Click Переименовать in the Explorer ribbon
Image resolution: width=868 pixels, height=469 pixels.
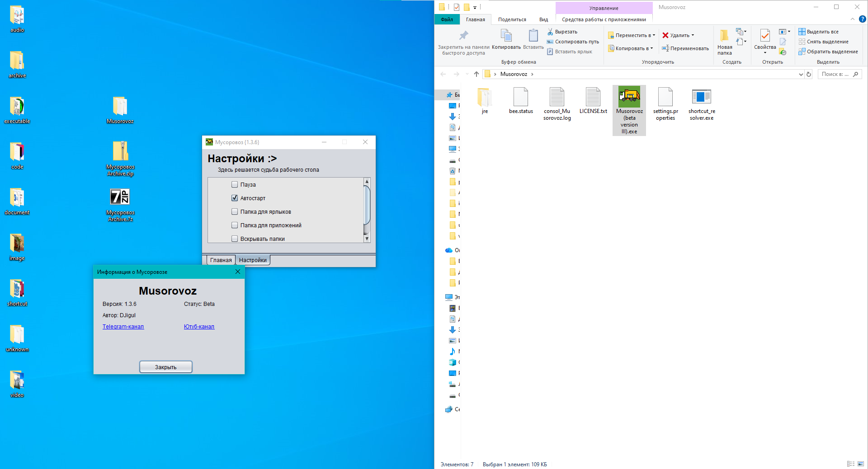click(685, 48)
